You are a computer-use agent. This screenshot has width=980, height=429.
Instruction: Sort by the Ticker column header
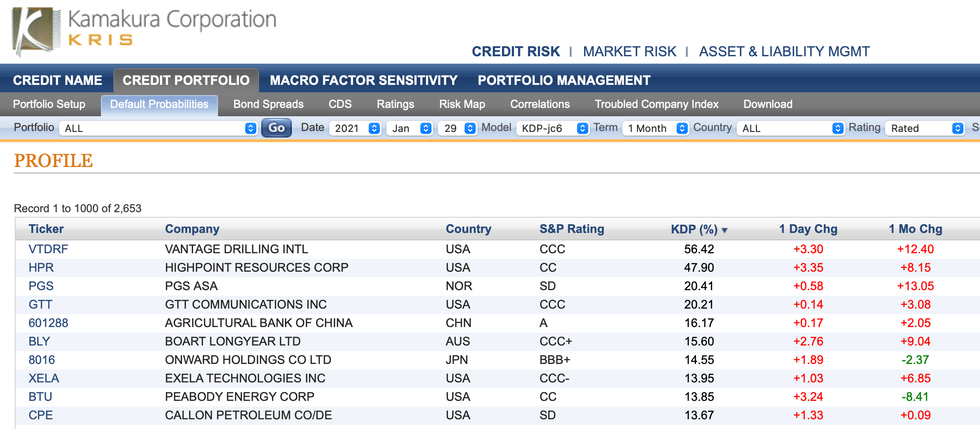(x=46, y=229)
